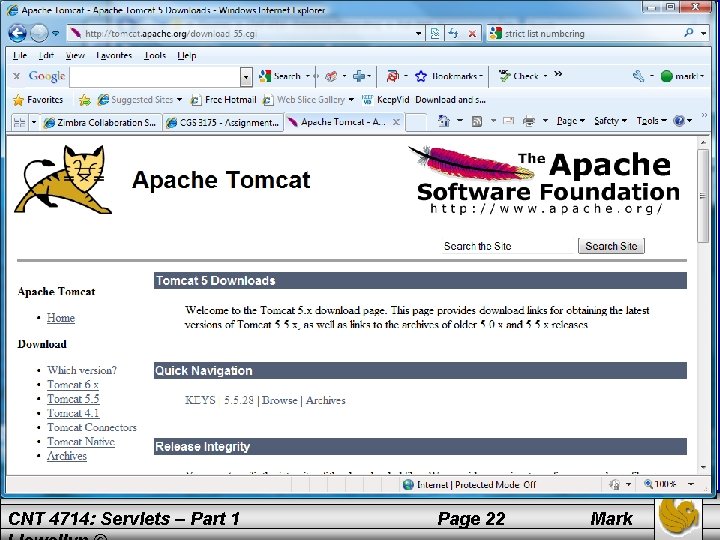Open the Tomcat 5.5 sidebar link

[x=73, y=399]
